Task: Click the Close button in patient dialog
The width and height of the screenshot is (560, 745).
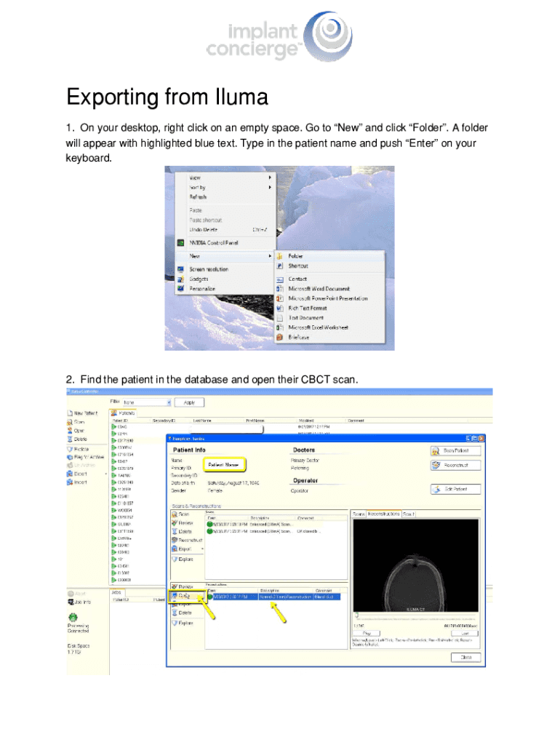Action: tap(465, 657)
